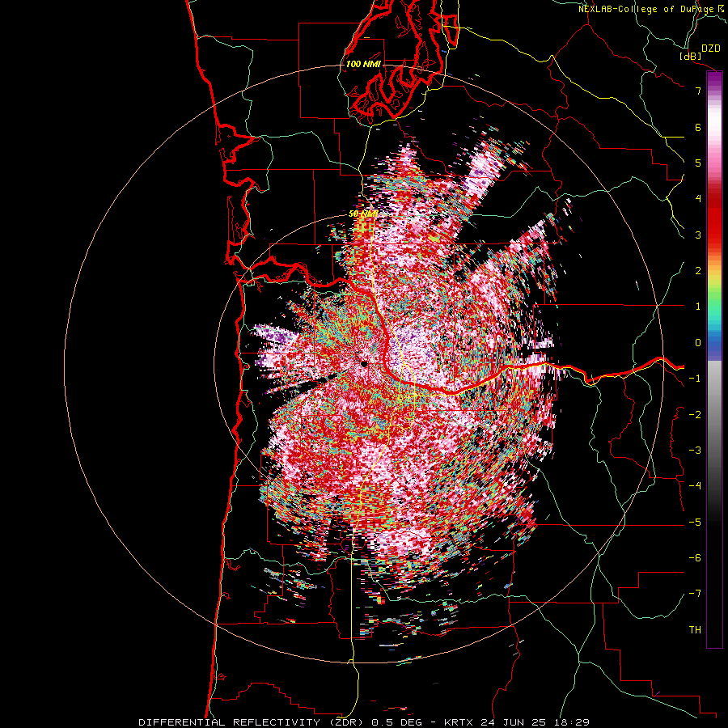
Task: Click the "DZD" legend title
Action: (710, 49)
